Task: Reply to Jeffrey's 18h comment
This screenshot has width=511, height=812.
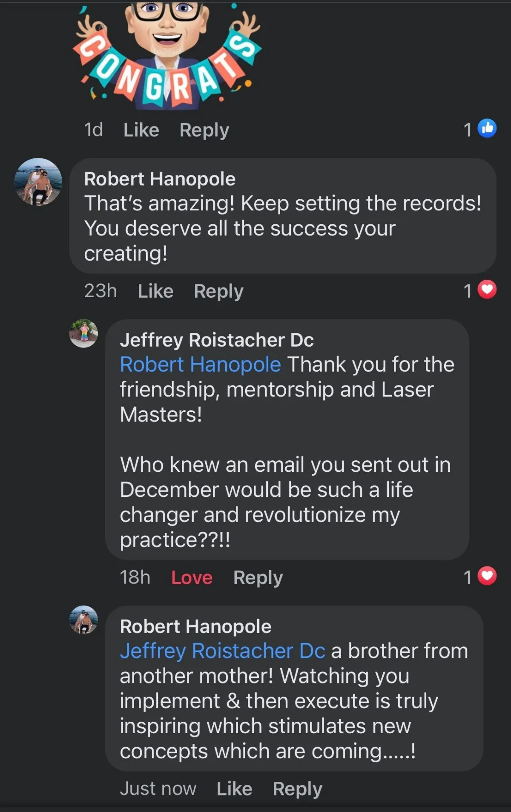Action: click(258, 578)
